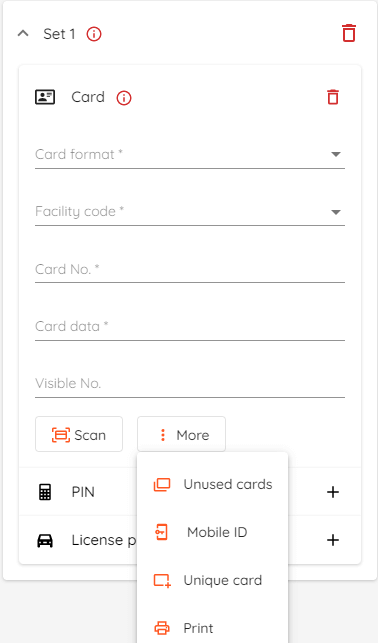Image resolution: width=378 pixels, height=643 pixels.
Task: Click the calculator icon next to PIN
Action: (45, 492)
